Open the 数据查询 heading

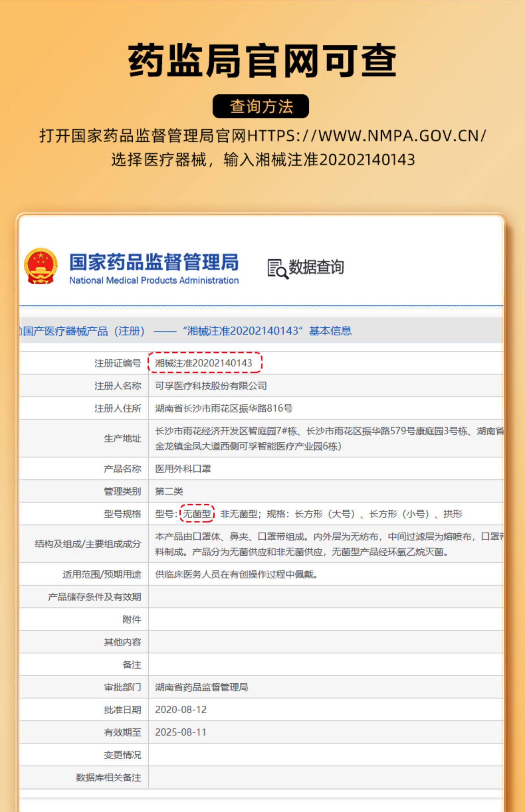click(x=316, y=267)
